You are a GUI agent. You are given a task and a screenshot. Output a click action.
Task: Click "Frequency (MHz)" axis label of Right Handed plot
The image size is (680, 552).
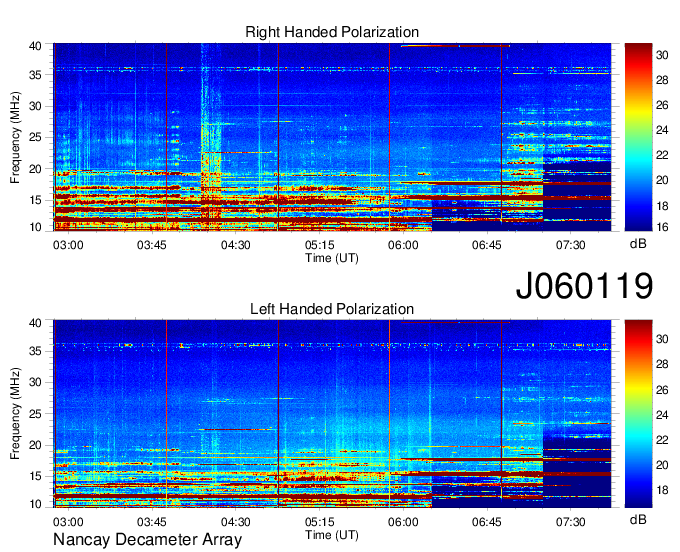(x=15, y=137)
